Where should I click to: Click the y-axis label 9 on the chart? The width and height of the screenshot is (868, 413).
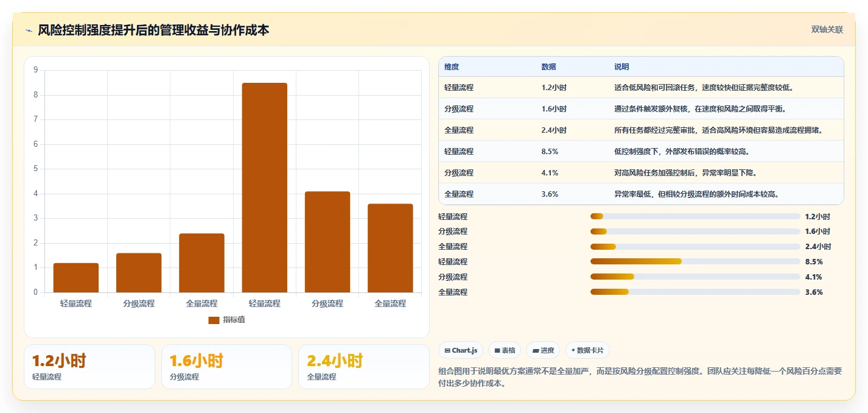[35, 70]
